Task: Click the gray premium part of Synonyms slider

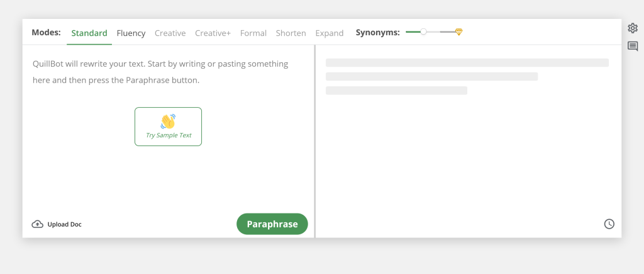Action: click(x=448, y=31)
